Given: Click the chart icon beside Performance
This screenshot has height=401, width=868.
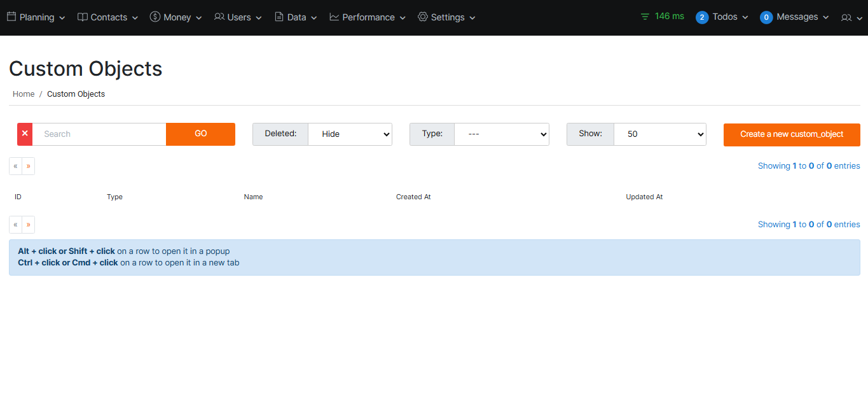Looking at the screenshot, I should click(334, 17).
